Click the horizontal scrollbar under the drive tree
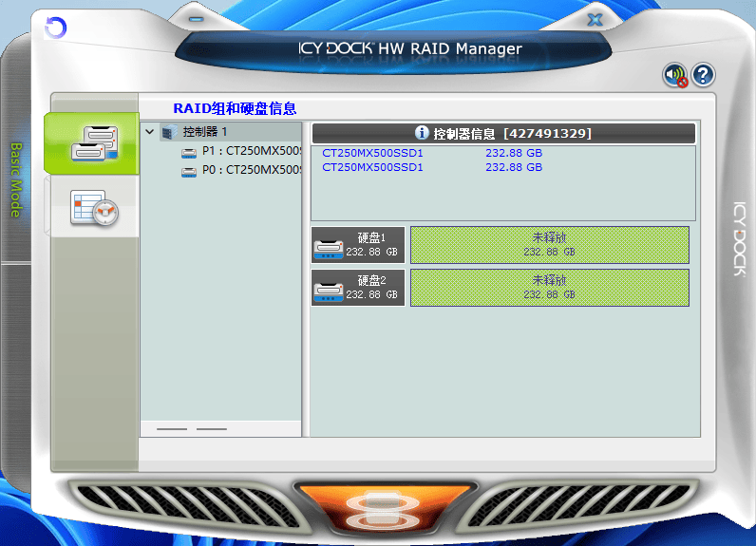 (220, 429)
